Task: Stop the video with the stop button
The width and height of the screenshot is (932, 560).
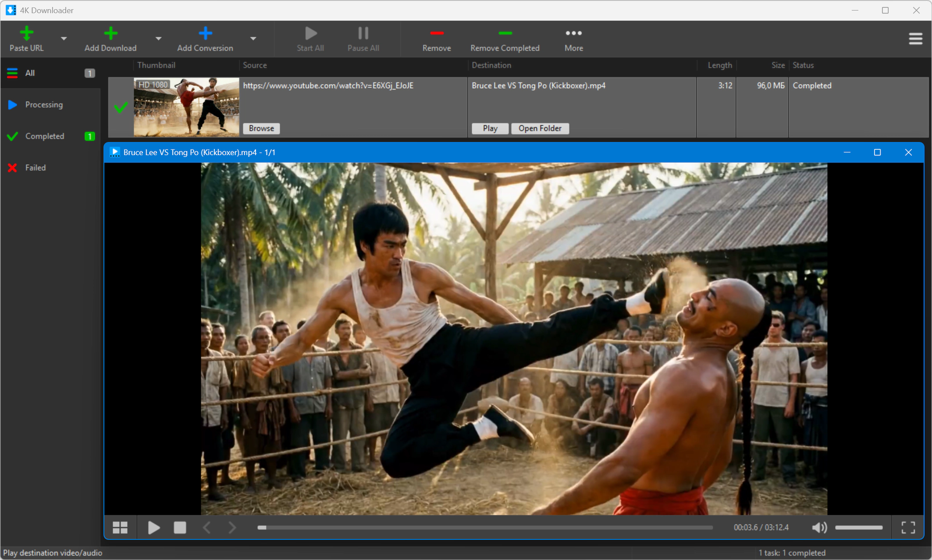Action: click(x=180, y=527)
